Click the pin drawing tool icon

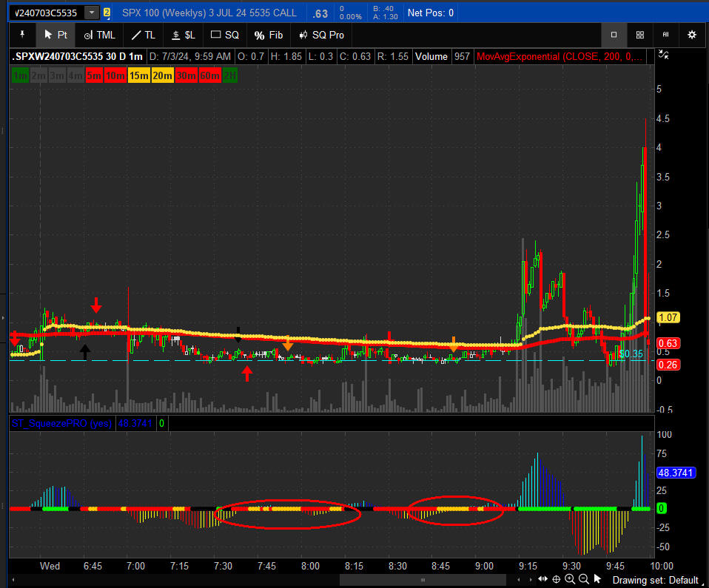pyautogui.click(x=21, y=35)
